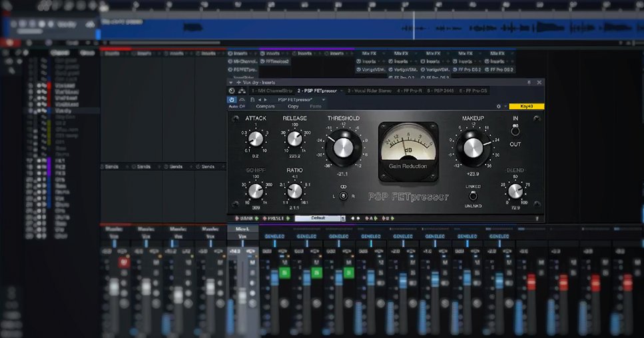
Task: Click the L/R channel link switch
Action: [344, 196]
